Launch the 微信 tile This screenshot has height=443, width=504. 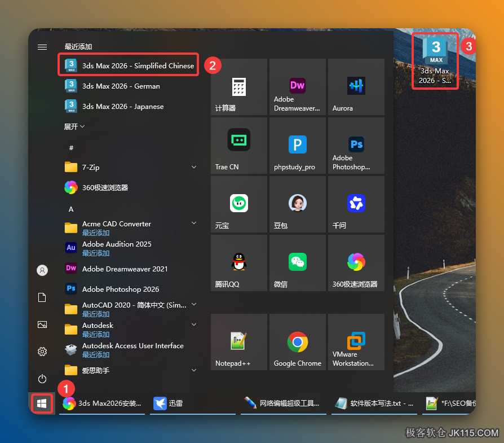[297, 263]
